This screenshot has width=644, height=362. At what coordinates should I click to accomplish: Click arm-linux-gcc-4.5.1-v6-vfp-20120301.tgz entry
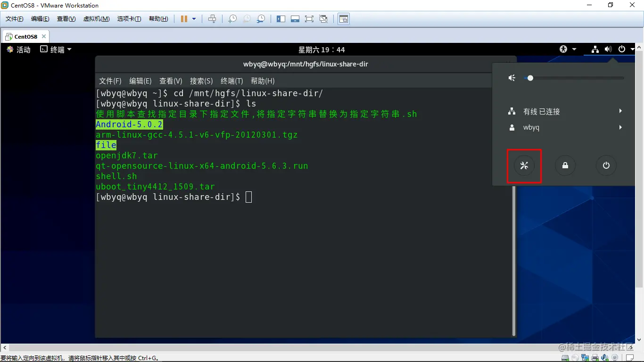tap(197, 135)
